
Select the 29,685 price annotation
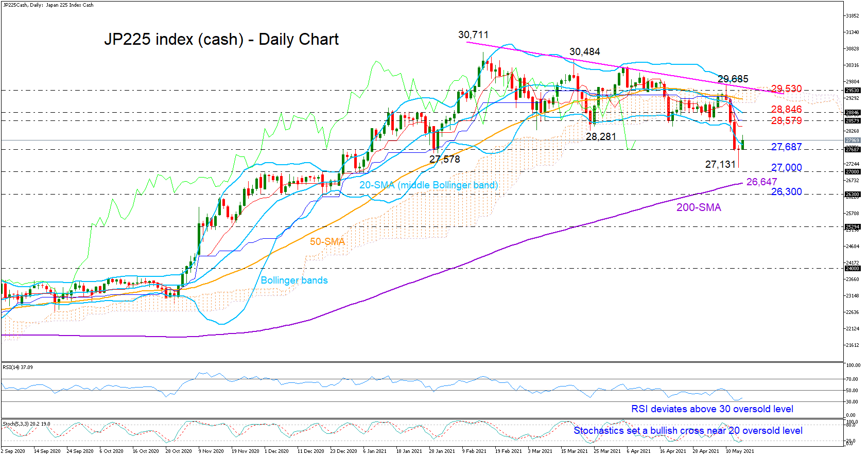[733, 79]
